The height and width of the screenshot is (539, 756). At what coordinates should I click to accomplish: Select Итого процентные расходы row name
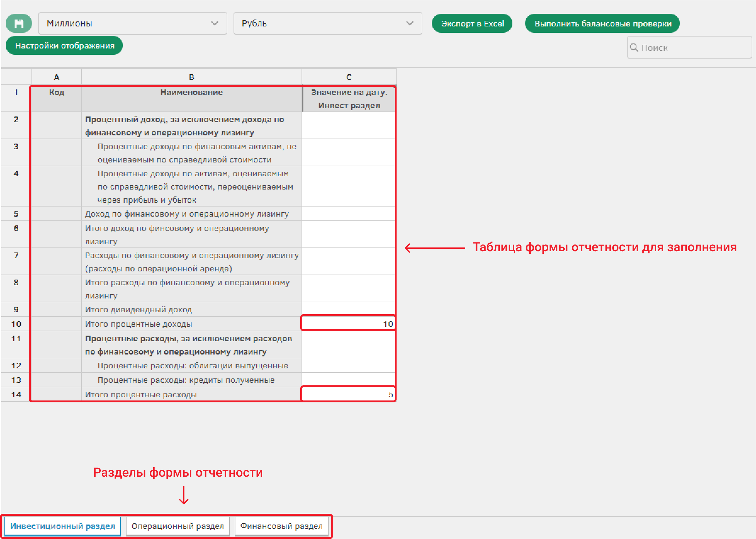[192, 394]
